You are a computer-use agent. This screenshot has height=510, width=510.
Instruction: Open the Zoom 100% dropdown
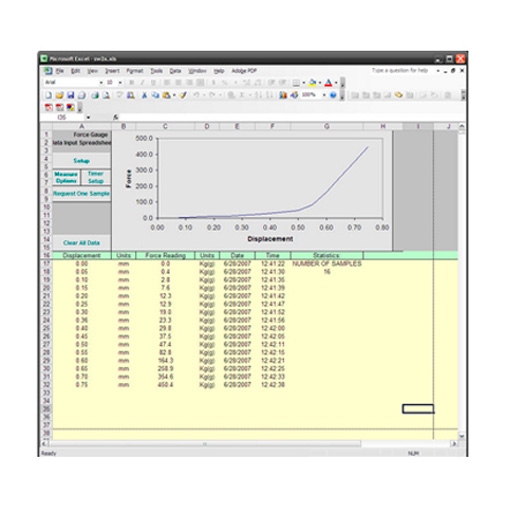[324, 95]
